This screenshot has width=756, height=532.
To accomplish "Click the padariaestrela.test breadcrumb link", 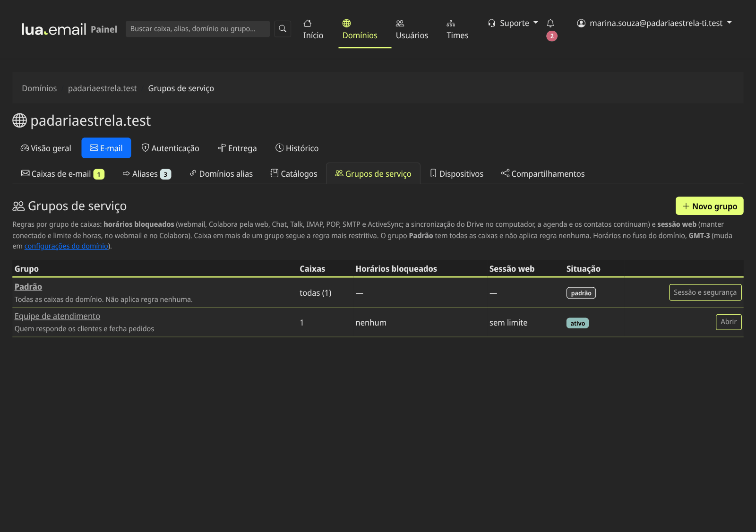I will [x=103, y=88].
